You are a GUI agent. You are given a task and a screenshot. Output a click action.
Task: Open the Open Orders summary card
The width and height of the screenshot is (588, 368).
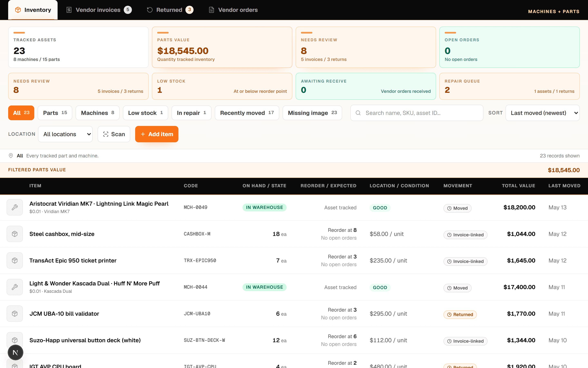(x=510, y=47)
